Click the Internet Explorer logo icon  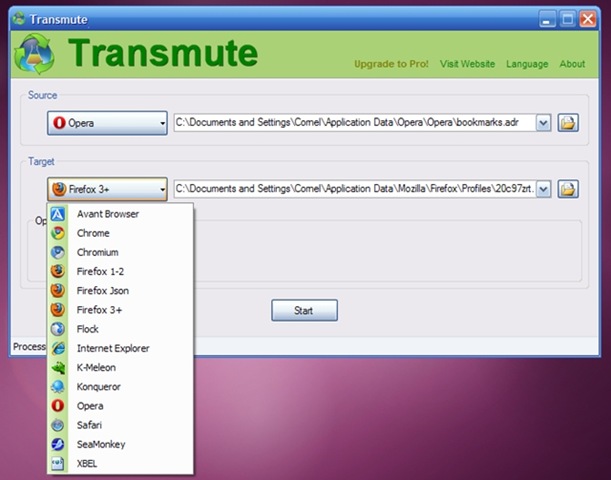pyautogui.click(x=58, y=348)
